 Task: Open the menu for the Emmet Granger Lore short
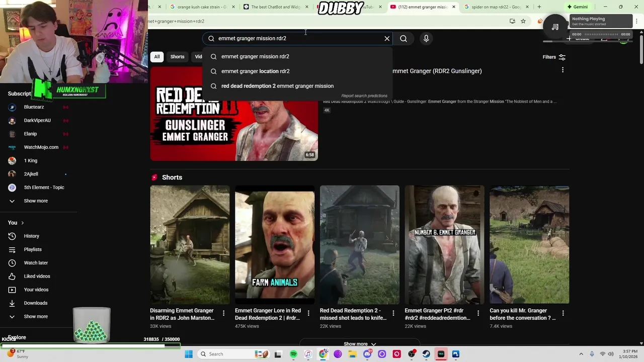[308, 313]
